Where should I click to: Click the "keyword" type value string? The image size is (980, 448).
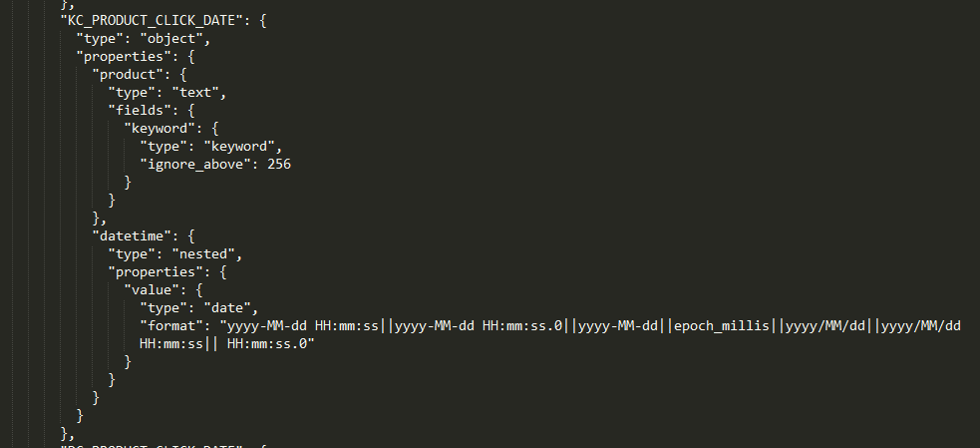(239, 147)
